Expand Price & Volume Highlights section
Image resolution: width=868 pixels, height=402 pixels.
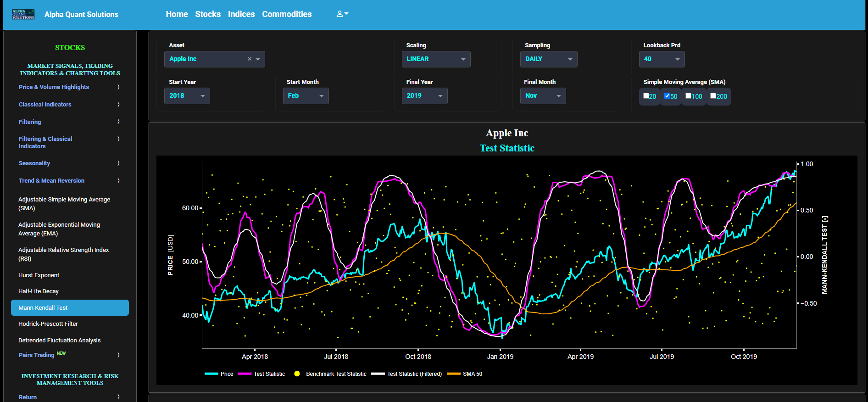[69, 87]
